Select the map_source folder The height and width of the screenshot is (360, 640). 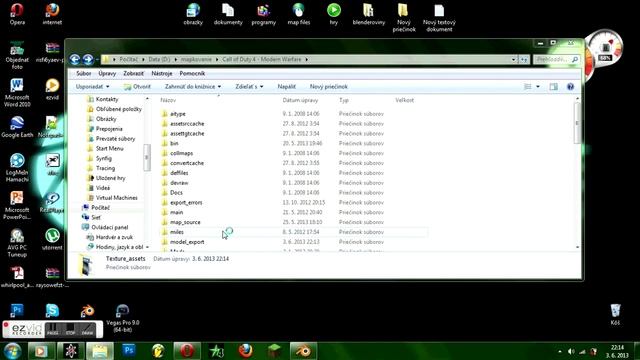coord(185,222)
